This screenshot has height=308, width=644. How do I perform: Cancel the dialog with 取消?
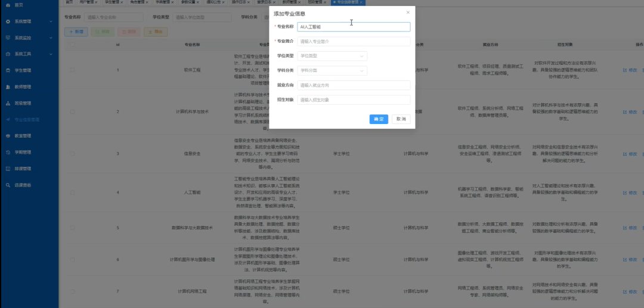(x=401, y=119)
